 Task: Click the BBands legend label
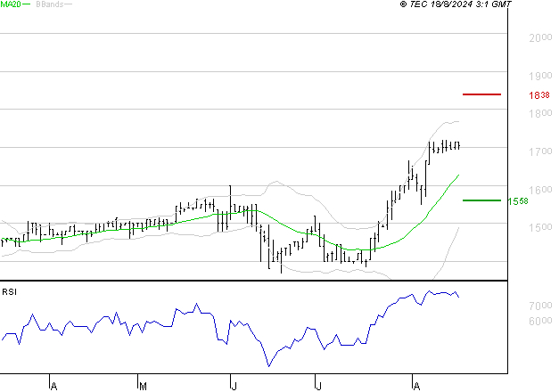tap(50, 4)
